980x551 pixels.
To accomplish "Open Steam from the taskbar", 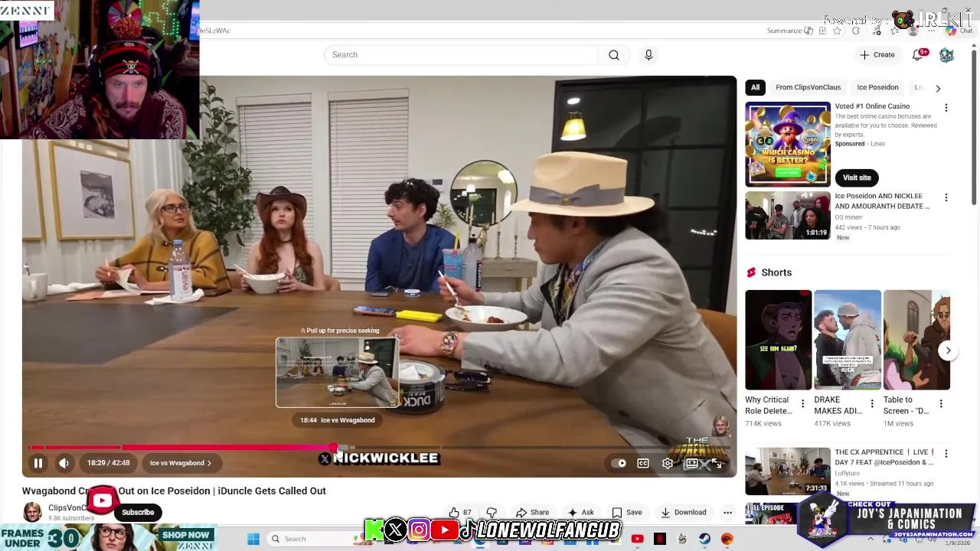I will tap(704, 539).
